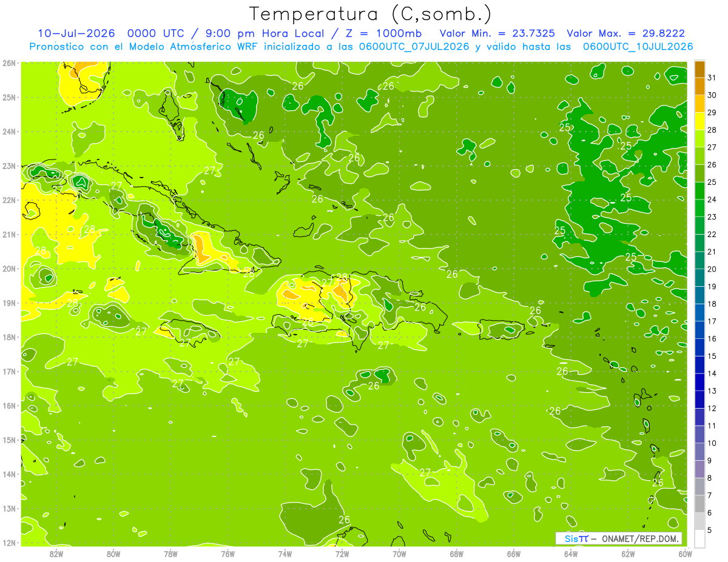Click the white swatch below legend value 5
This screenshot has width=728, height=562.
pyautogui.click(x=699, y=538)
